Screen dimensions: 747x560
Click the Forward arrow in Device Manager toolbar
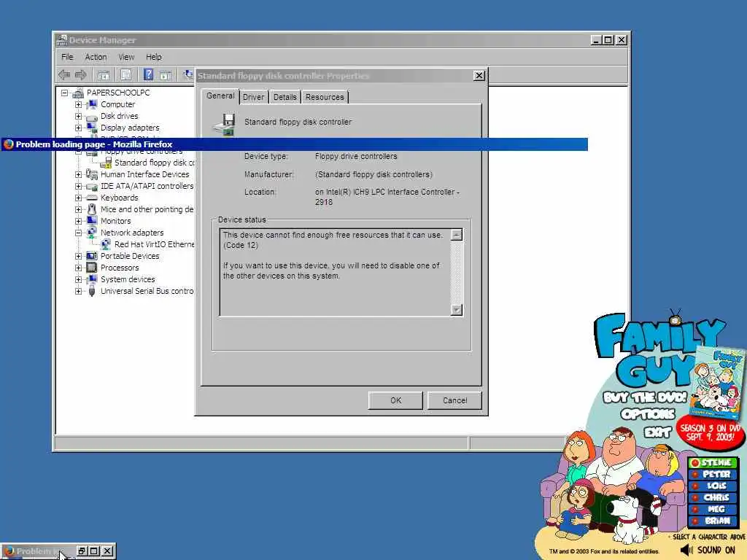[x=81, y=74]
